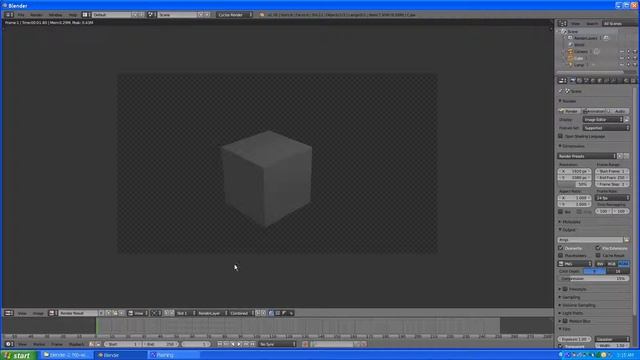640x360 pixels.
Task: Adjust the Compression slider
Action: point(593,278)
